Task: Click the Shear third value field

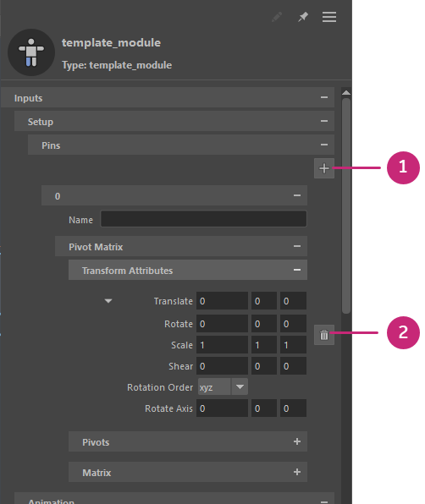Action: tap(293, 366)
